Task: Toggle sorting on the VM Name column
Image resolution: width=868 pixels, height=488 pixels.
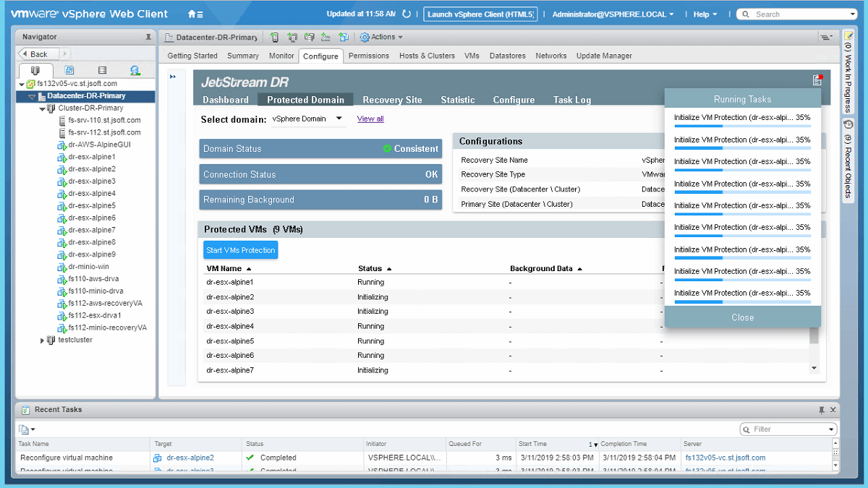Action: pyautogui.click(x=226, y=268)
